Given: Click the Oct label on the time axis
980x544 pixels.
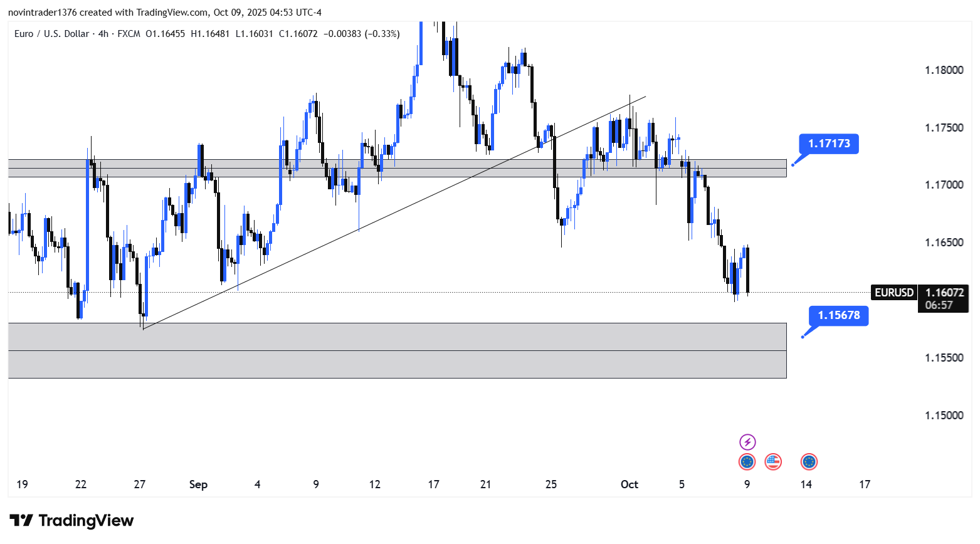Looking at the screenshot, I should (629, 484).
